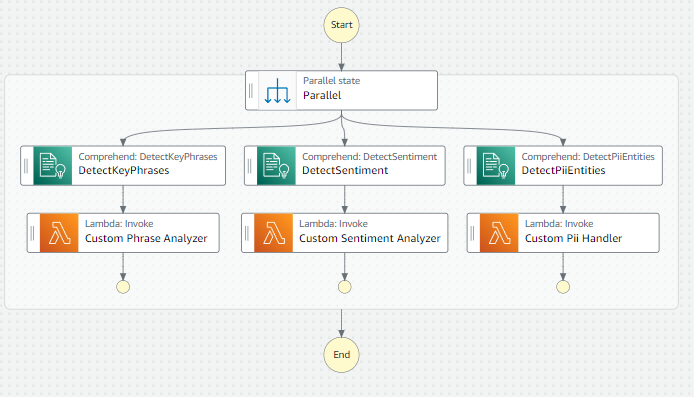Click the DetectKeyPhrases Comprehend icon

(53, 166)
